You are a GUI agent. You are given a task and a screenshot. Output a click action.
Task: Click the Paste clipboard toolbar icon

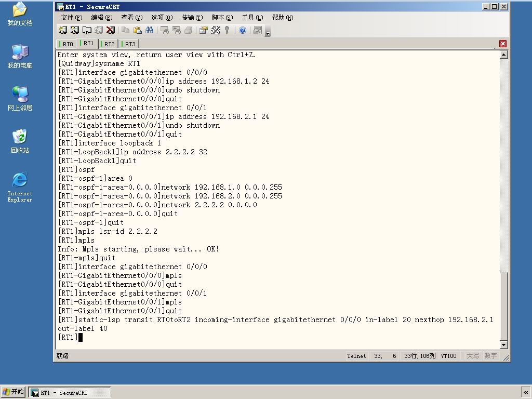[137, 30]
